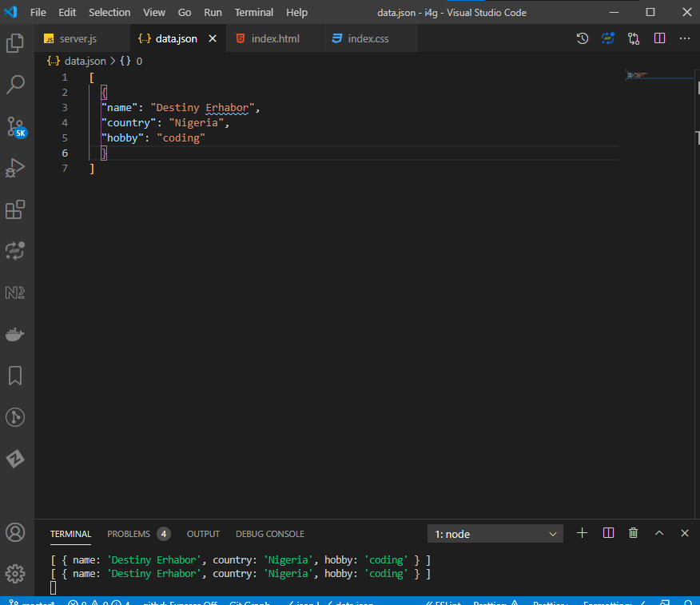This screenshot has height=605, width=700.
Task: Maximize the panel with the up chevron
Action: (659, 533)
